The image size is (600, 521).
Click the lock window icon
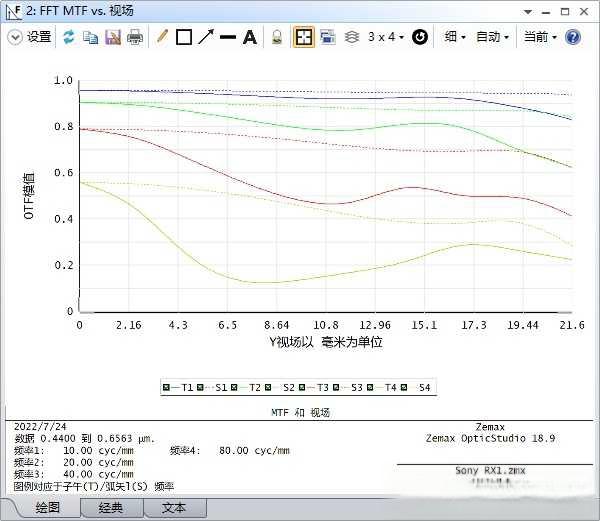click(x=278, y=37)
